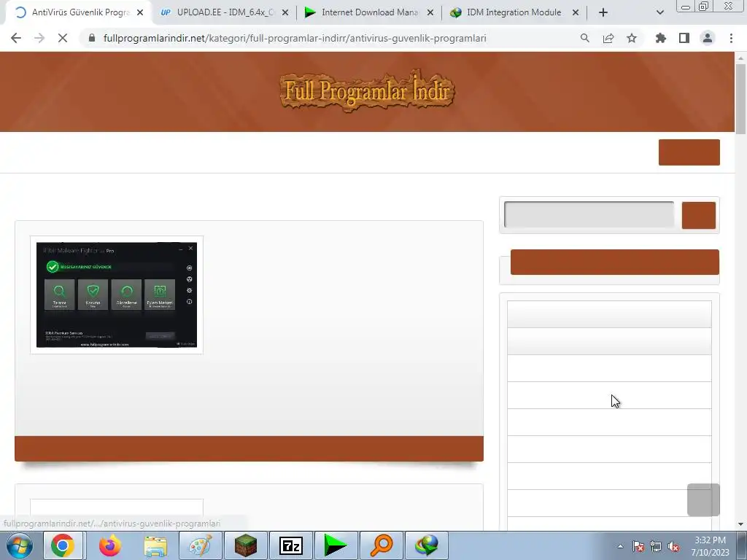Click the muted volume tray icon

click(x=673, y=546)
